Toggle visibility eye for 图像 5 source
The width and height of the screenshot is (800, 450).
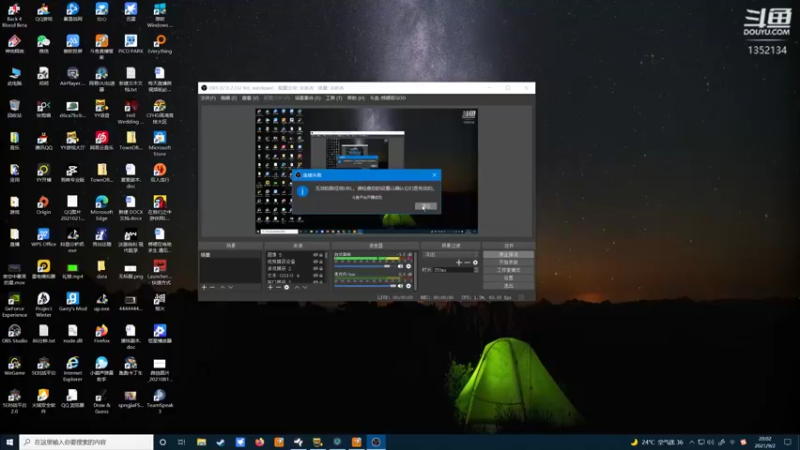[315, 255]
